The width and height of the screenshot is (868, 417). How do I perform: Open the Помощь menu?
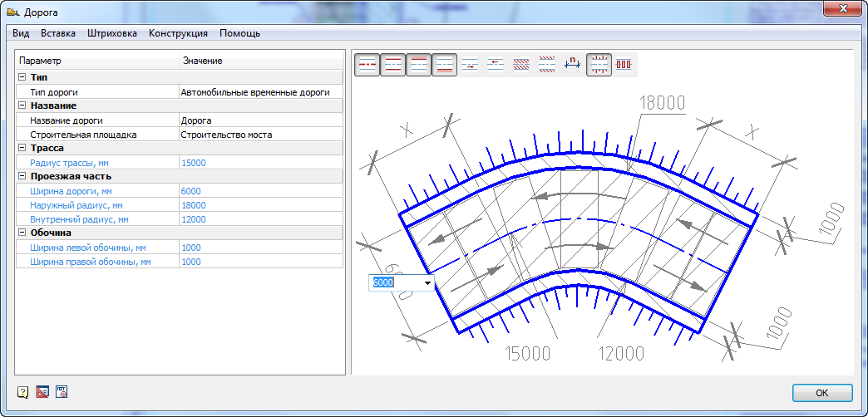point(239,33)
